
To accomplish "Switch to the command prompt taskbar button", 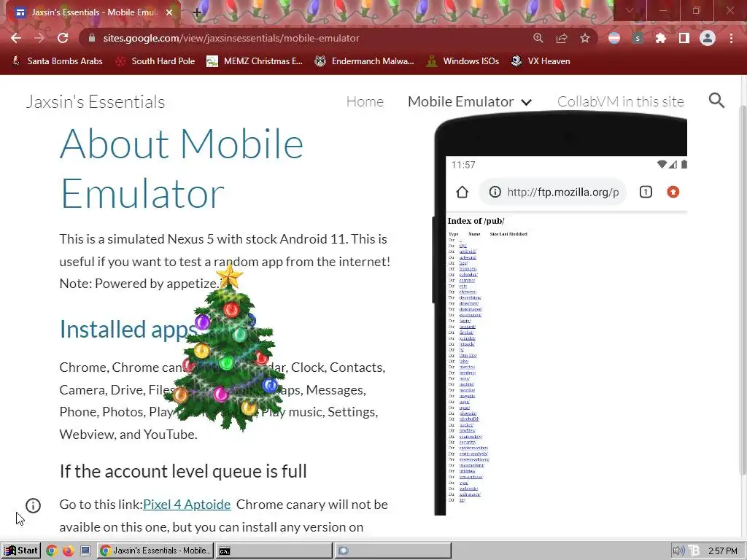I will [274, 551].
